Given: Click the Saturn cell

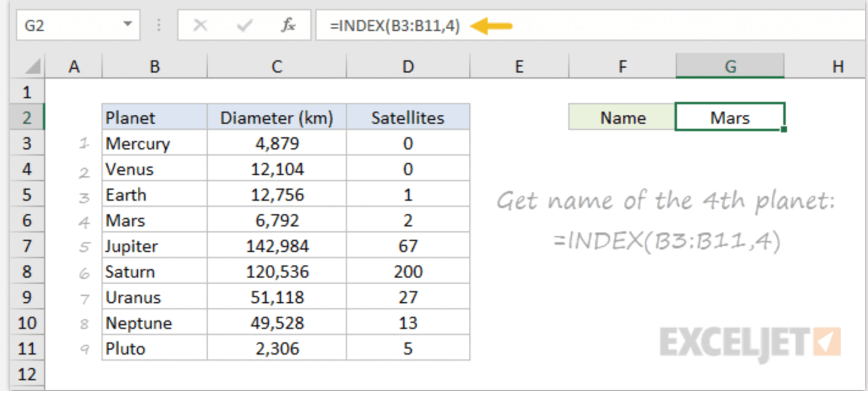Looking at the screenshot, I should tap(155, 272).
